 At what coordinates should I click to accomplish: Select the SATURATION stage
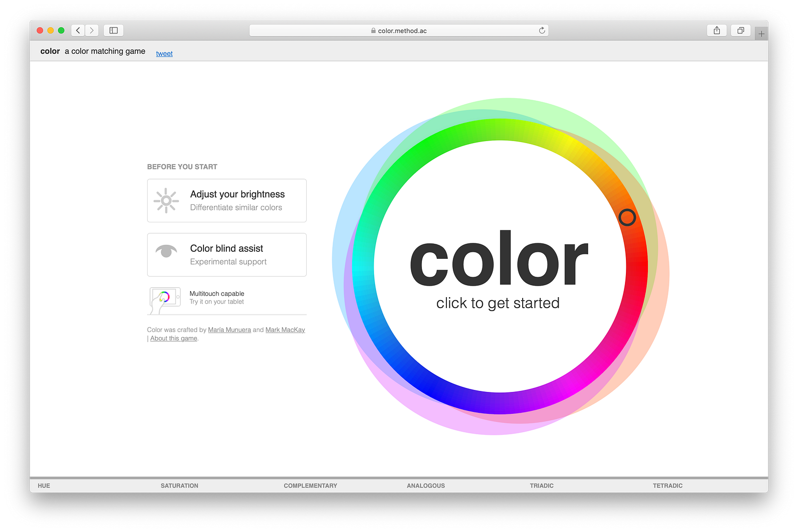point(180,486)
